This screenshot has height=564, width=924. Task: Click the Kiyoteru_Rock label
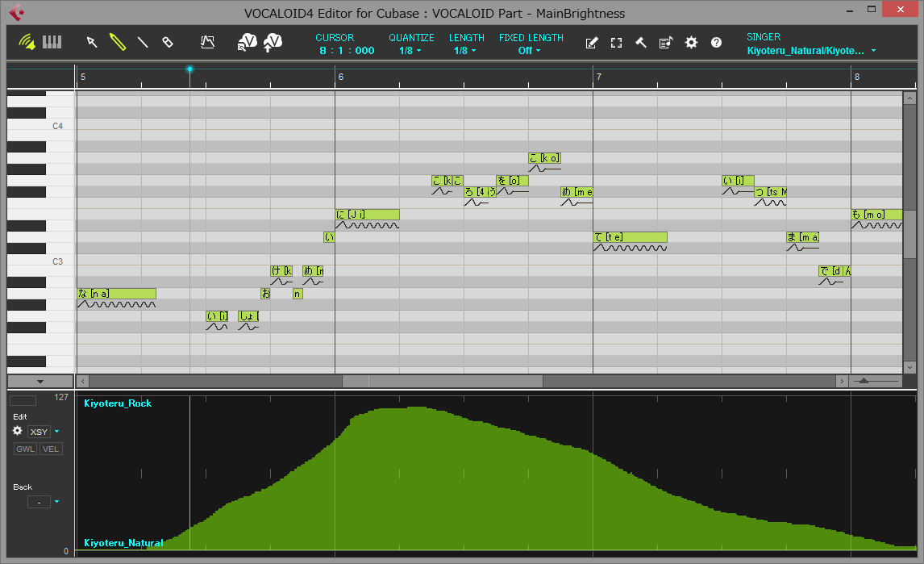(x=118, y=403)
